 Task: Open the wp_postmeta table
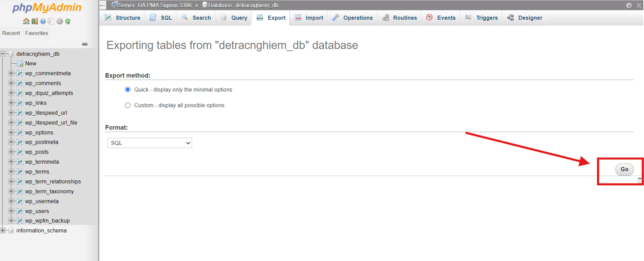click(42, 142)
